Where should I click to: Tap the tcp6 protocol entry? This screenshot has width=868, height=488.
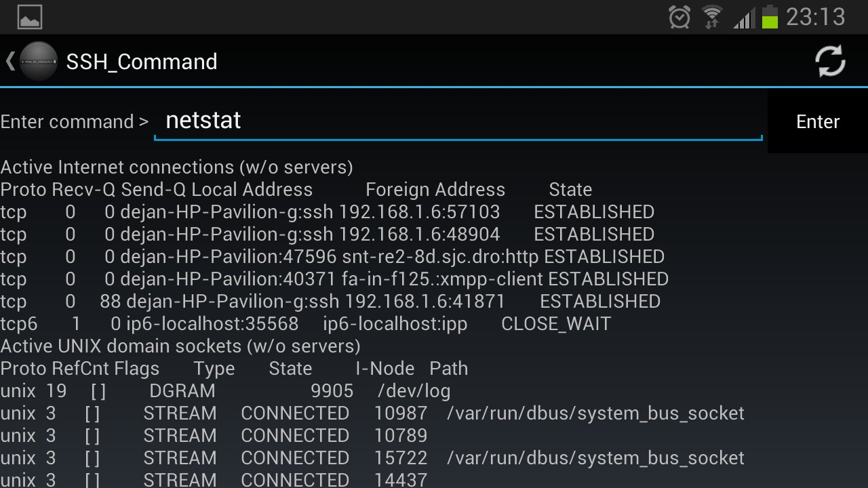point(18,324)
